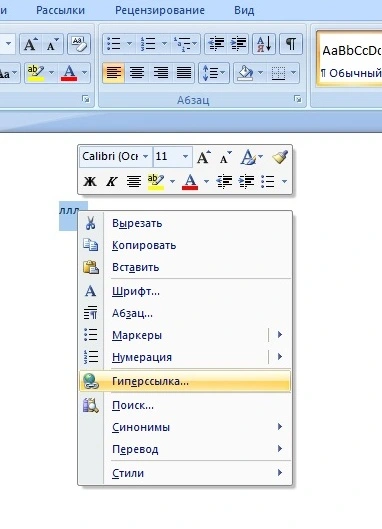Apply highlight color in mini toolbar
Screen dimensions: 382x529
point(156,182)
